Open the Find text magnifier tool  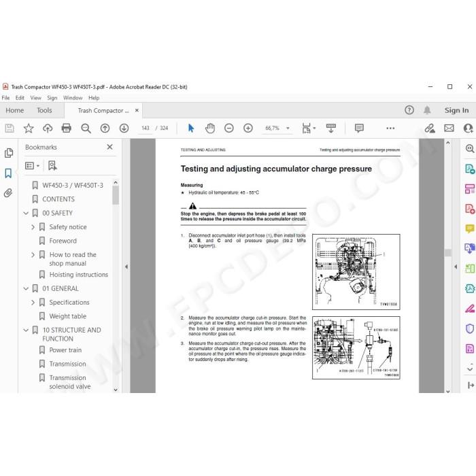coord(86,129)
